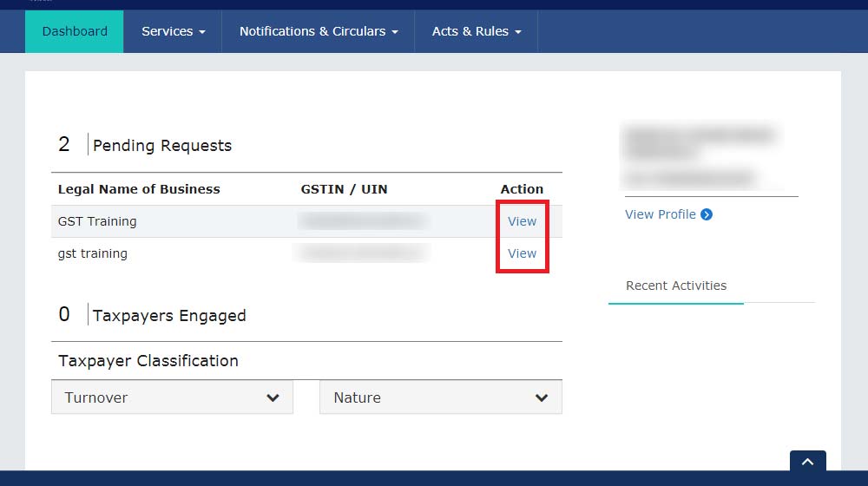
Task: Expand the Nature dropdown
Action: tap(440, 397)
